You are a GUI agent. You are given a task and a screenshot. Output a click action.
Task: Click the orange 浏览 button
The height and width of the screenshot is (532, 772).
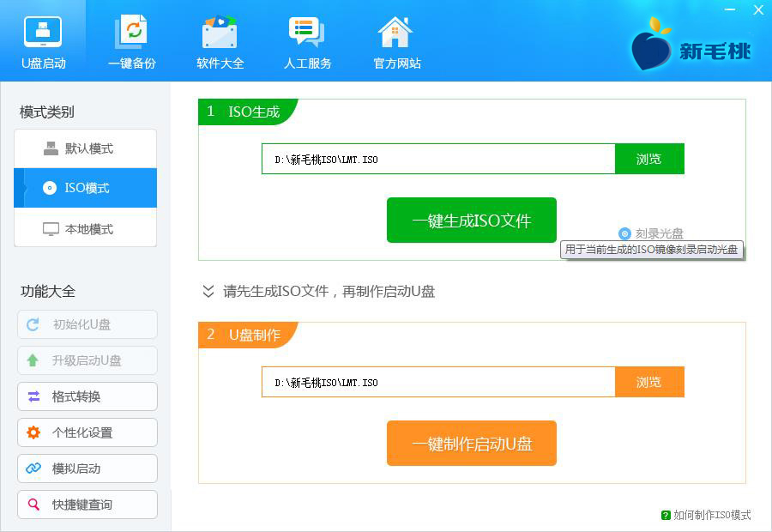coord(649,382)
